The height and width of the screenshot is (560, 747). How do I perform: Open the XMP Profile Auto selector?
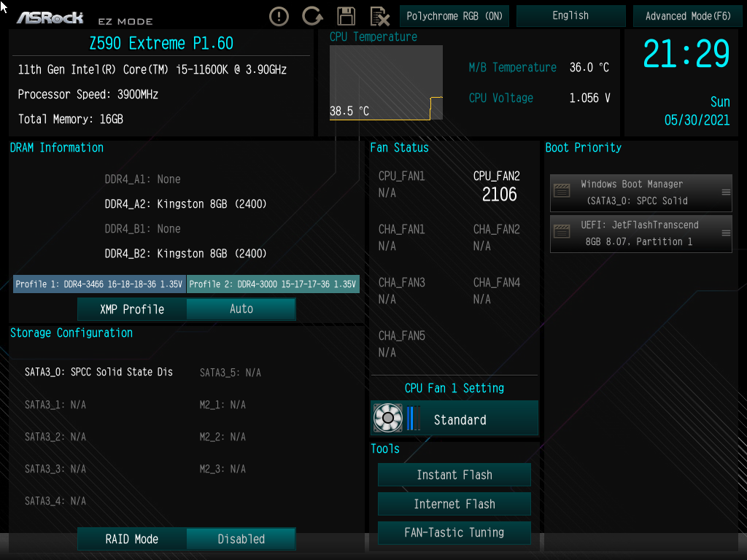(x=241, y=309)
